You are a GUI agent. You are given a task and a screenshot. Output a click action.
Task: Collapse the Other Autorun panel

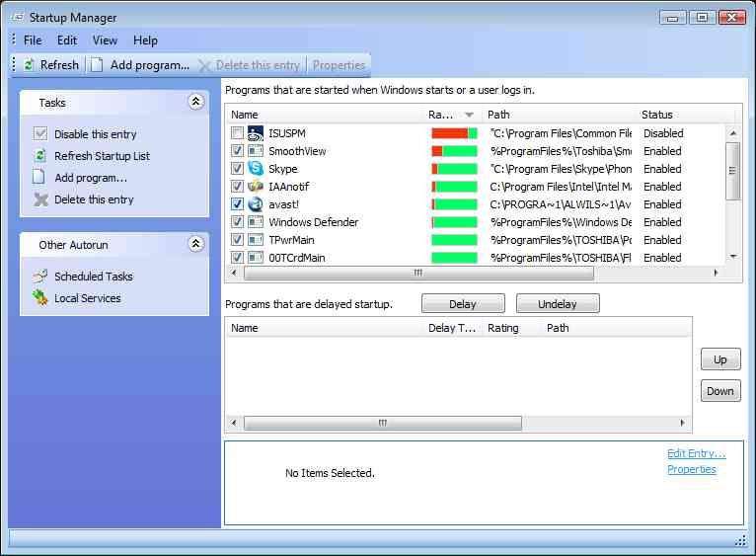pyautogui.click(x=195, y=244)
